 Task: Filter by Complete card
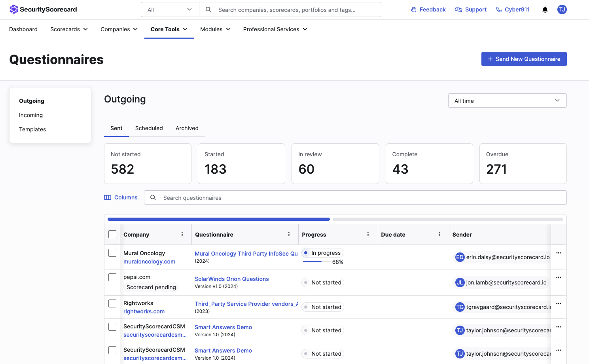(x=429, y=163)
